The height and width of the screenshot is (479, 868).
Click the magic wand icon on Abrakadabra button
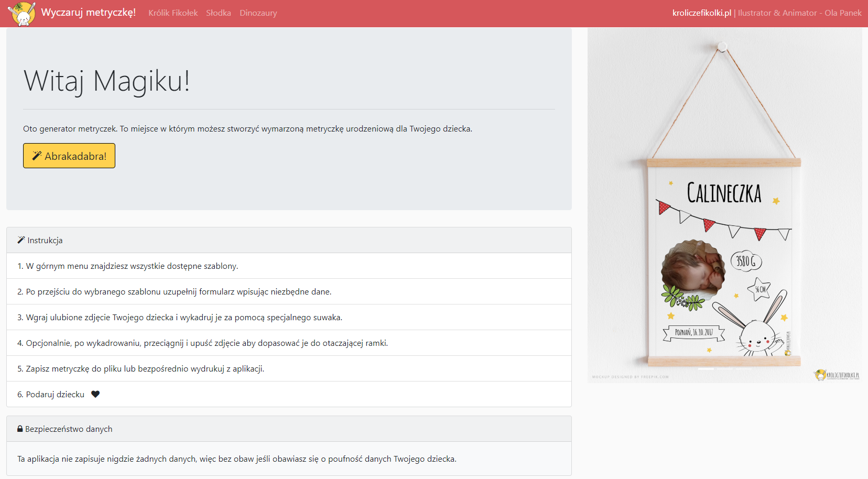point(37,156)
